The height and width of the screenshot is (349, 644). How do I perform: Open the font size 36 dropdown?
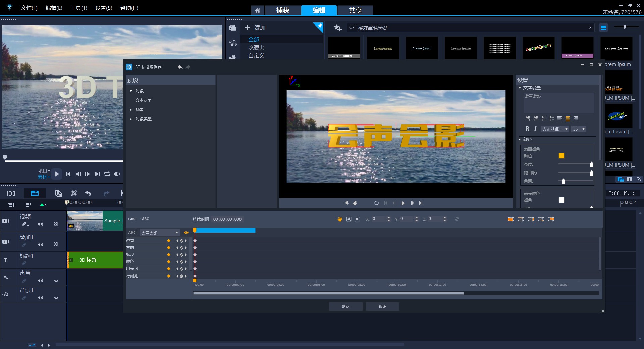579,129
